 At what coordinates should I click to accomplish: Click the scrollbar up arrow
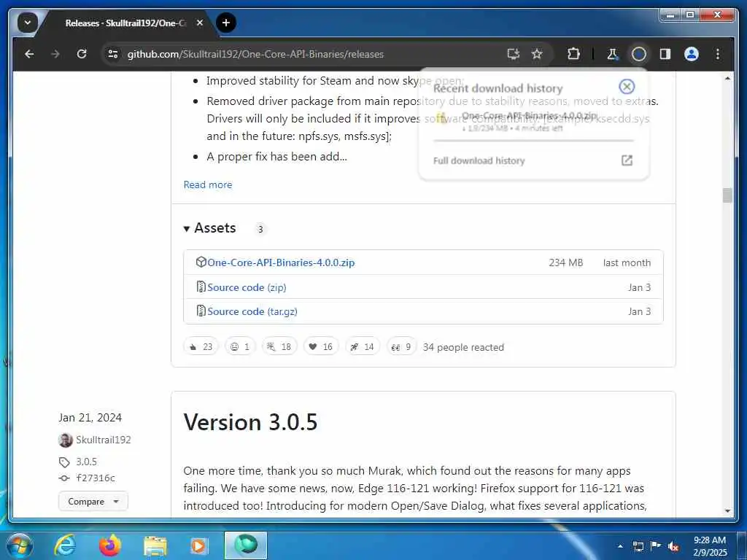727,78
